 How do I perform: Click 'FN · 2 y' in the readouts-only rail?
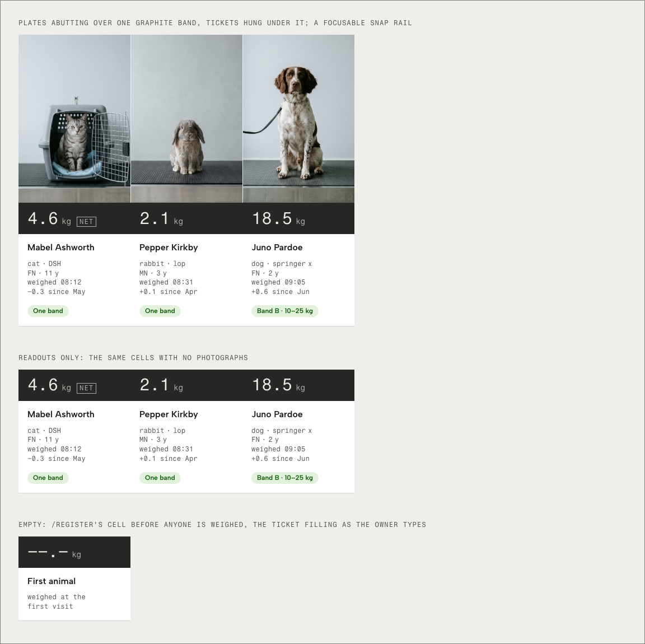(265, 440)
